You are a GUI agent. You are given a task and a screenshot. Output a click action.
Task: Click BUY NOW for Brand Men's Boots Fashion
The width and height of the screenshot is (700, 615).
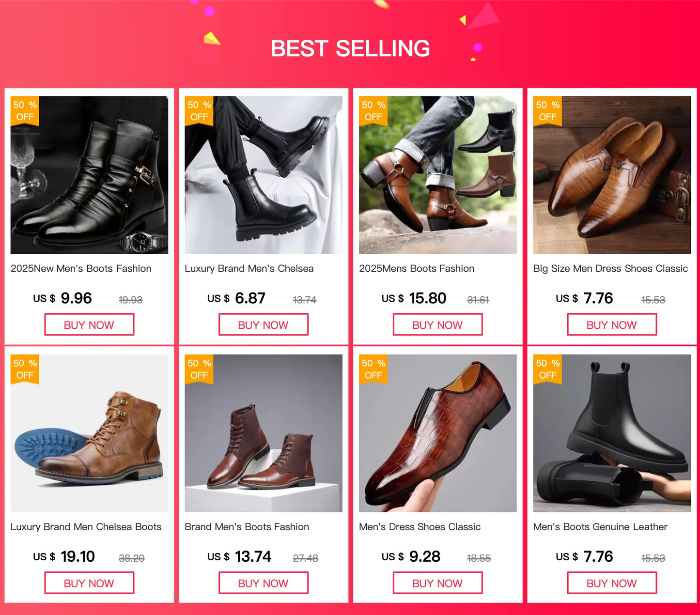pyautogui.click(x=263, y=583)
